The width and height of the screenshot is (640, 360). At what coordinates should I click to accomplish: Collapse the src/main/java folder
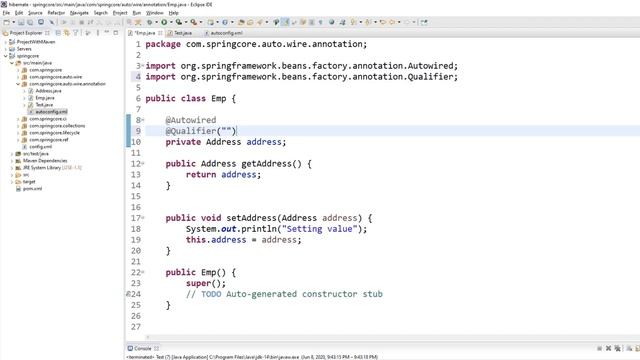12,63
